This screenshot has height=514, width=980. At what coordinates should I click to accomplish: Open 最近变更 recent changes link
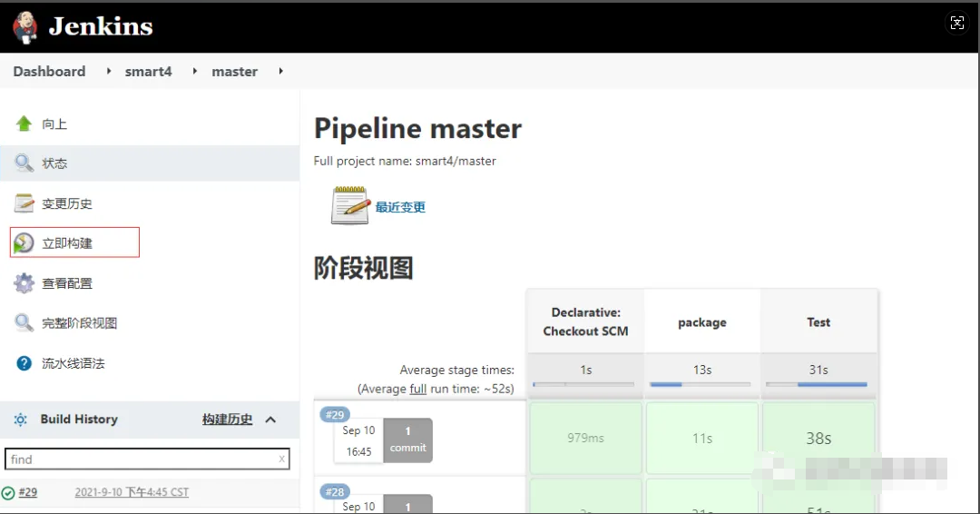tap(400, 207)
